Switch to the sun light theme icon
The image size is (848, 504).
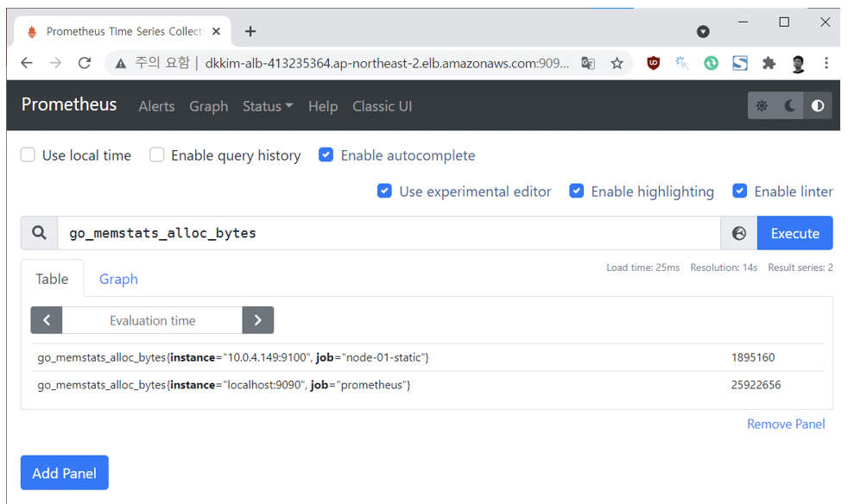click(762, 105)
